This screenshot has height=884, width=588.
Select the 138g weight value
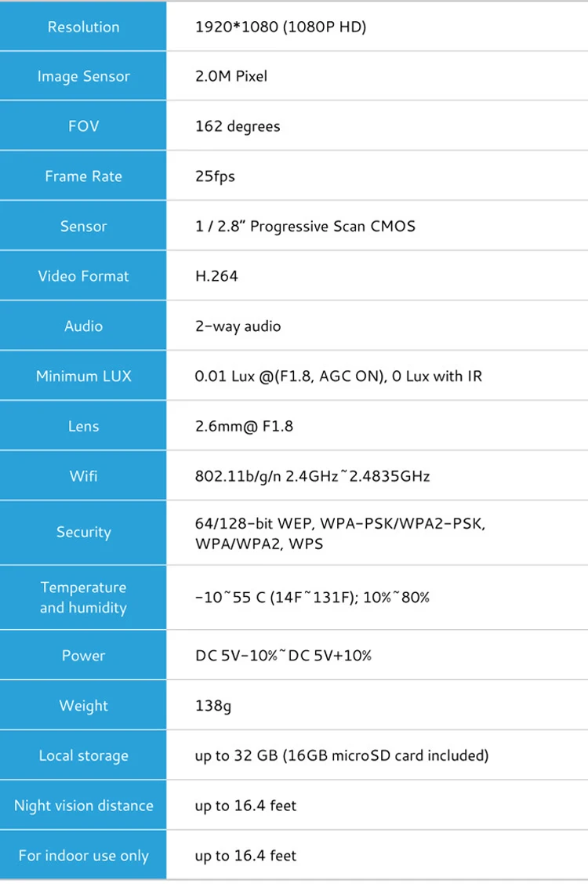click(212, 706)
